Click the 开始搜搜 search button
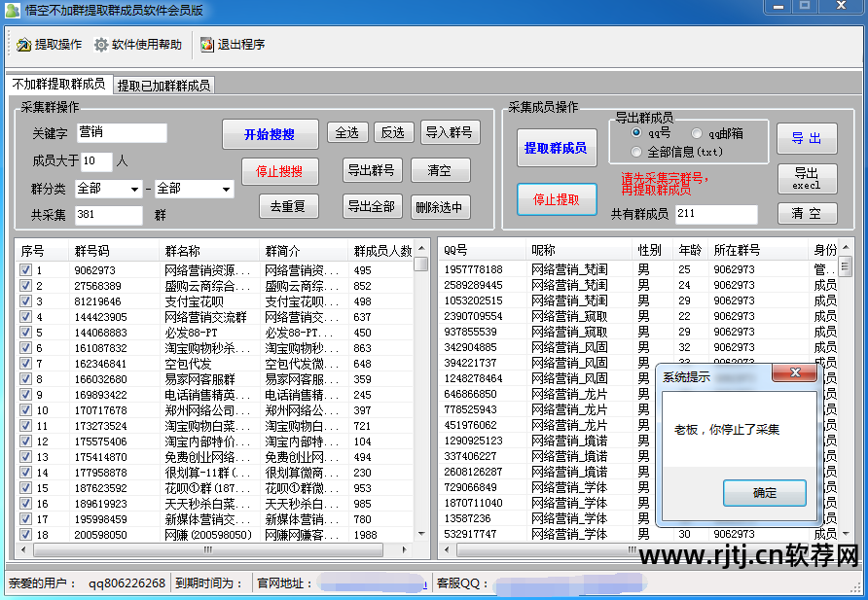The width and height of the screenshot is (868, 600). [x=271, y=133]
